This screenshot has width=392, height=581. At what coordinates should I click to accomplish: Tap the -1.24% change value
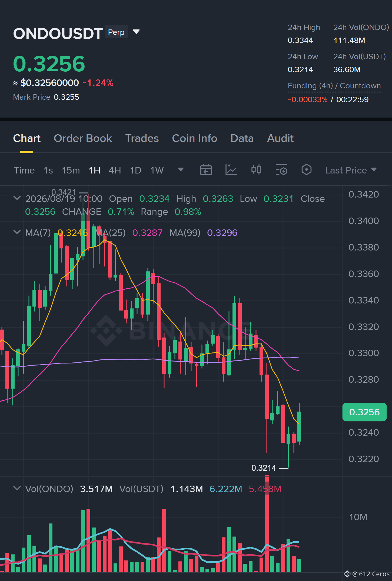(98, 83)
